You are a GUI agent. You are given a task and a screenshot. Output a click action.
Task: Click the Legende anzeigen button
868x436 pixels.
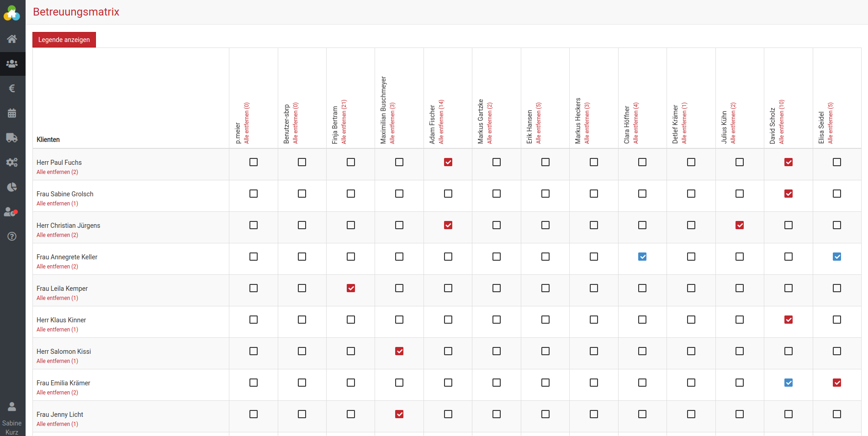click(64, 40)
